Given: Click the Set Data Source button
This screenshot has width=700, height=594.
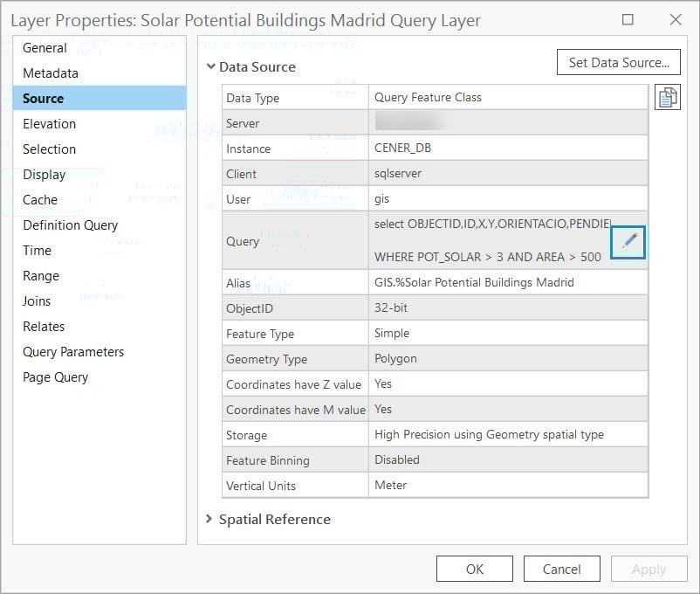Looking at the screenshot, I should pyautogui.click(x=618, y=62).
